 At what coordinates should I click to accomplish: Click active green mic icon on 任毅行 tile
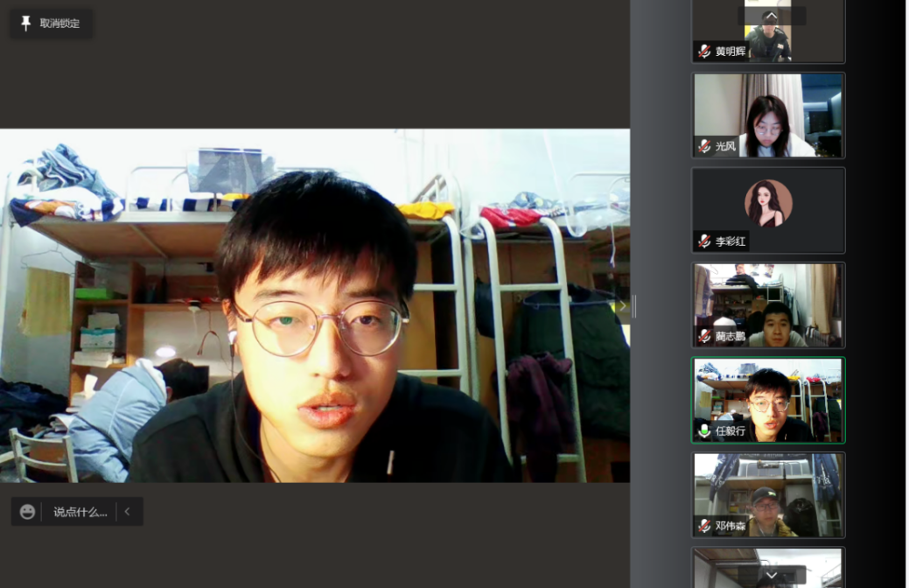point(704,430)
